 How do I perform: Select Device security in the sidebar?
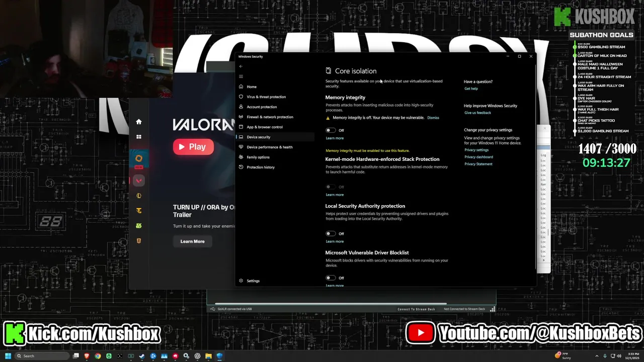(x=275, y=137)
